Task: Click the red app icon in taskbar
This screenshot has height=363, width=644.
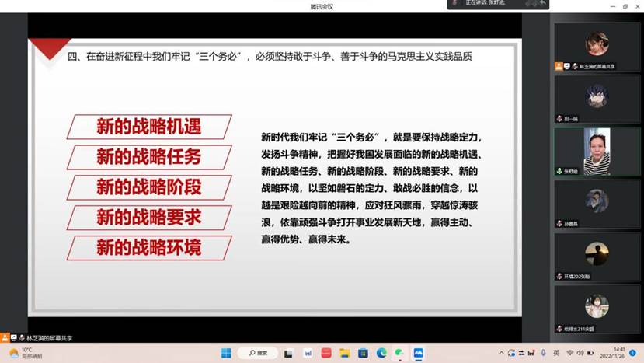Action: [325, 353]
